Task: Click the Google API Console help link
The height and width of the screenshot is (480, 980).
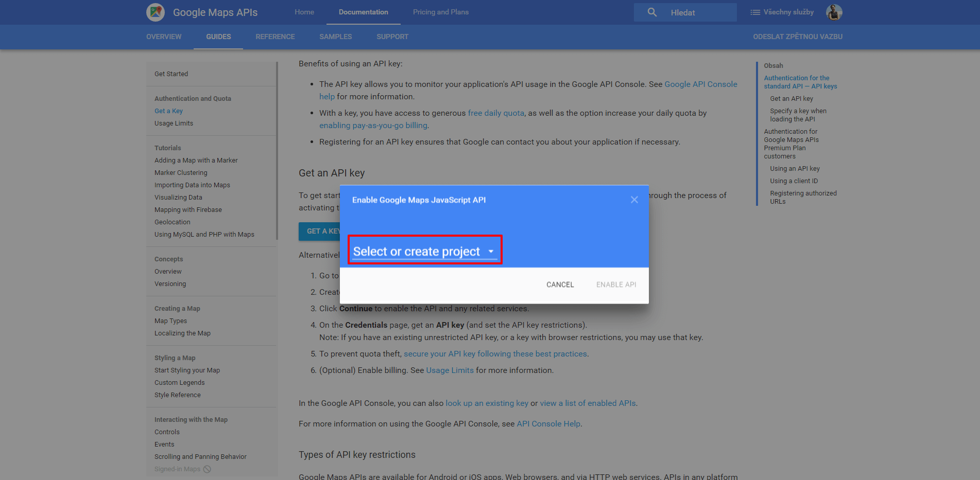Action: (700, 84)
